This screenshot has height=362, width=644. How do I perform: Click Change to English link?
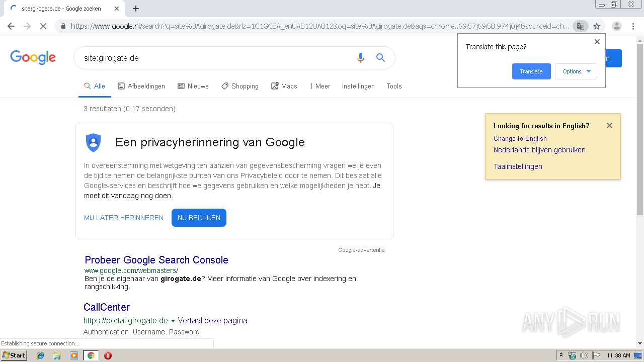click(520, 138)
